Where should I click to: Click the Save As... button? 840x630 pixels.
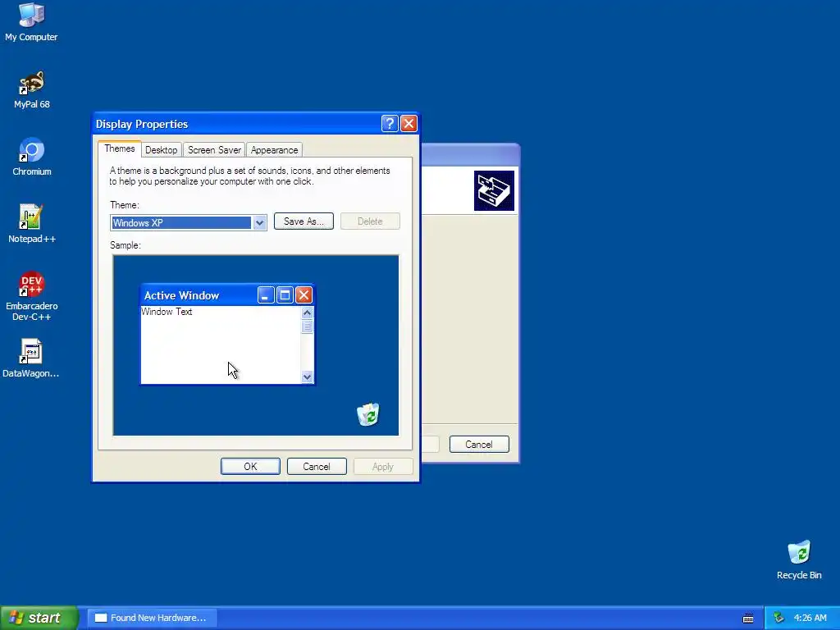point(304,221)
